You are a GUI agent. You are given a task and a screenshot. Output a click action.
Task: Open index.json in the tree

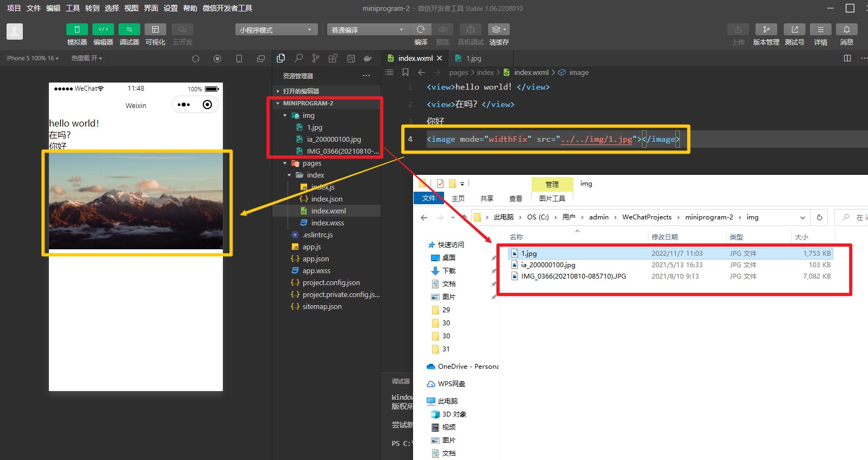point(327,199)
